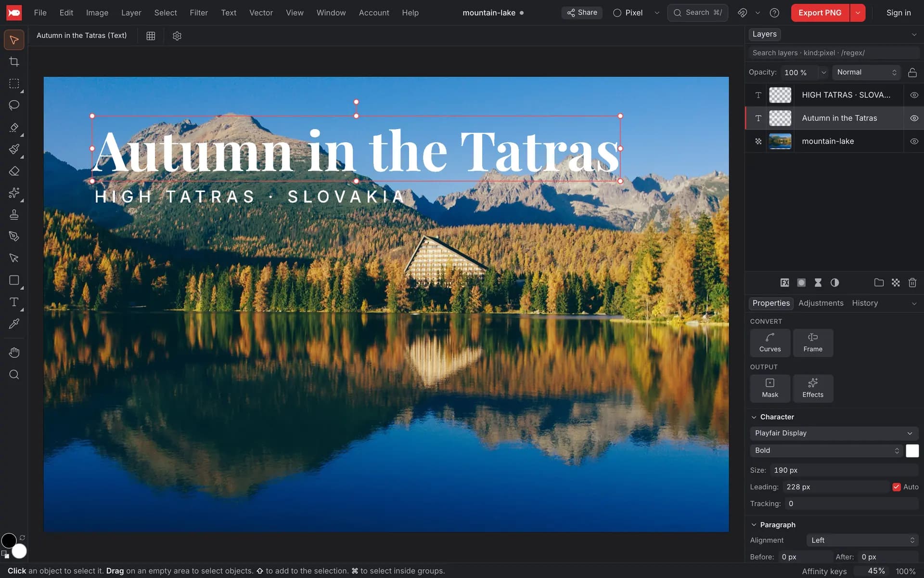Click the Share button
Screen dimensions: 924x578
[582, 13]
